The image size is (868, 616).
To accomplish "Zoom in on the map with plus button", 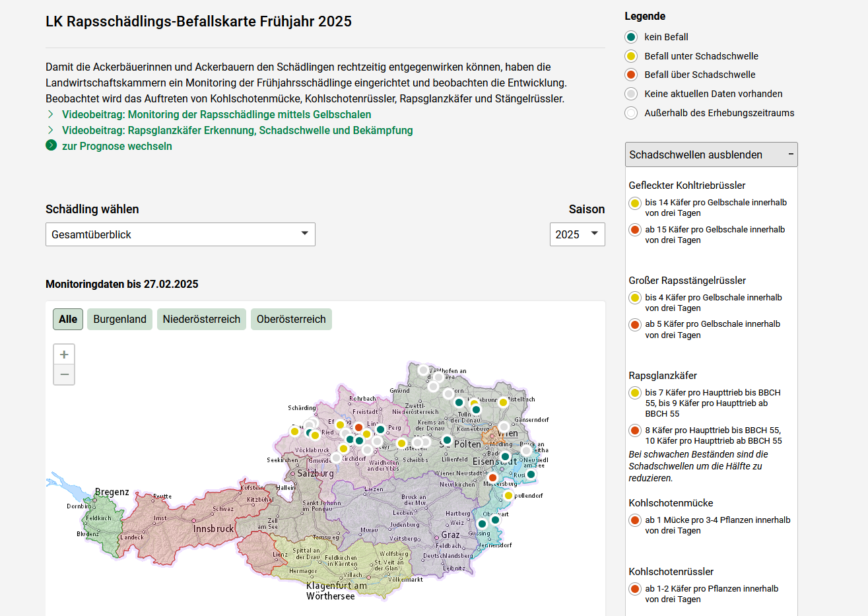I will (64, 355).
